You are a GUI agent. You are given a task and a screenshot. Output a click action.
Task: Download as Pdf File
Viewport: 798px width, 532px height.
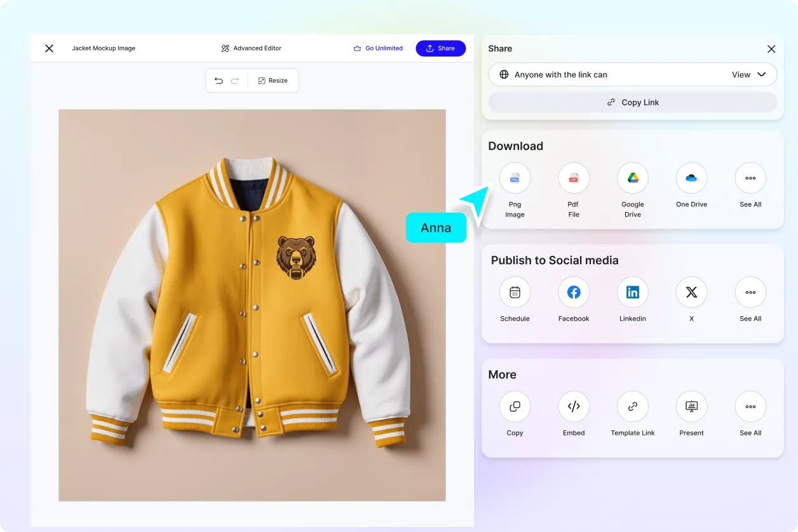[x=573, y=178]
